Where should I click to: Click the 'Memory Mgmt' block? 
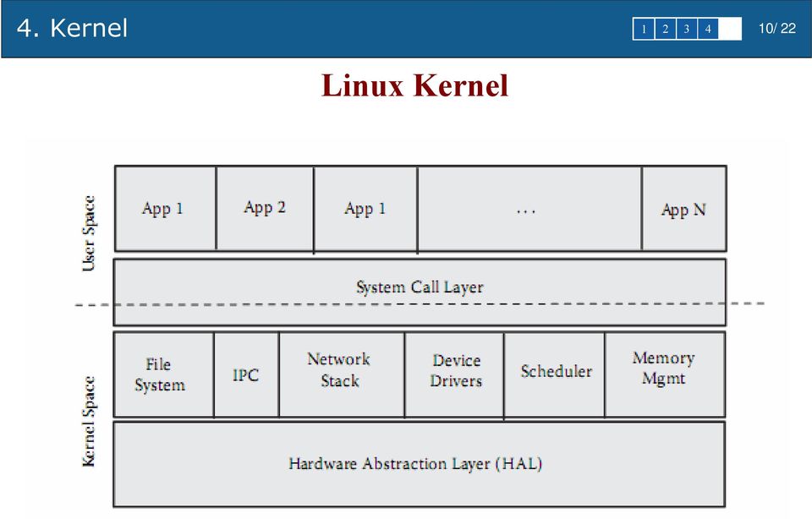(665, 374)
